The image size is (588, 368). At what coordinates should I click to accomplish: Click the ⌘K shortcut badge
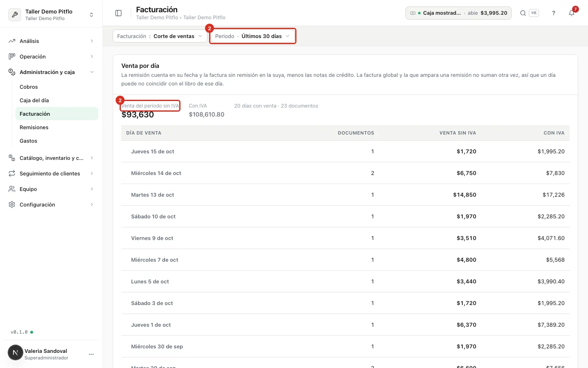[534, 13]
